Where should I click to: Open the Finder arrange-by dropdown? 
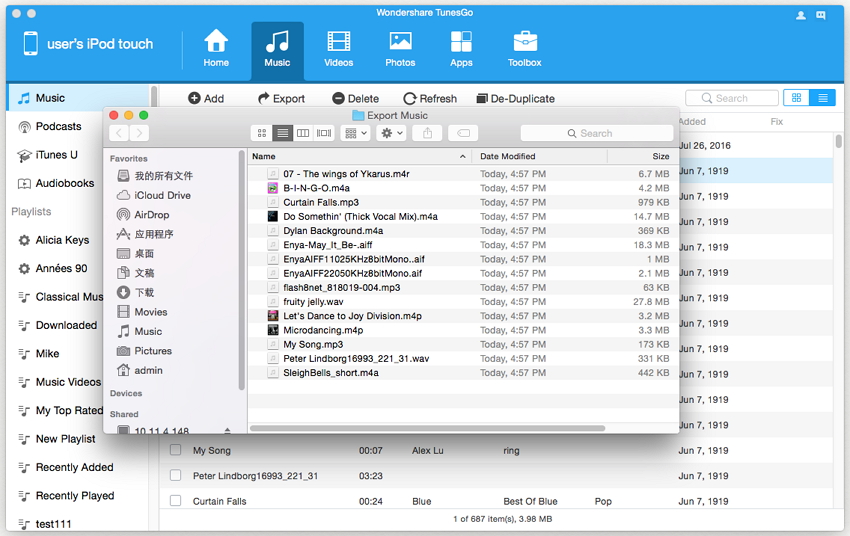coord(355,133)
